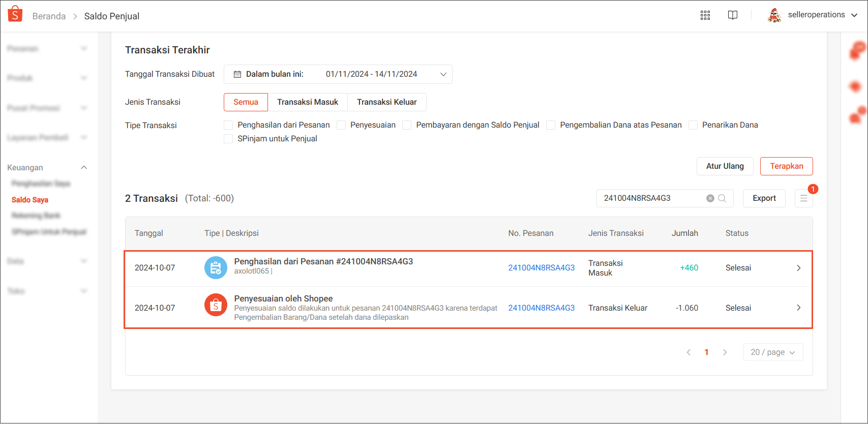Open the apps grid menu icon
The height and width of the screenshot is (424, 868).
click(x=705, y=15)
